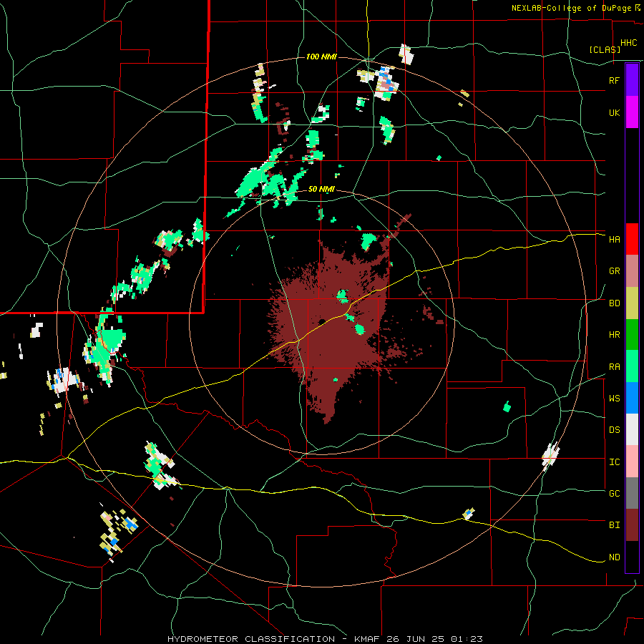This screenshot has height=644, width=644.
Task: Click the HR dark green legend swatch
Action: click(x=632, y=335)
